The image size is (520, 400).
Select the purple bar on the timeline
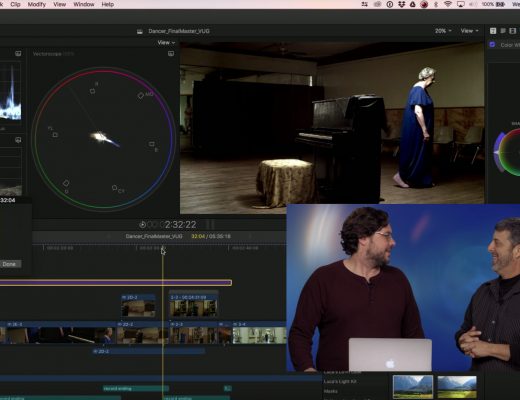coord(116,283)
